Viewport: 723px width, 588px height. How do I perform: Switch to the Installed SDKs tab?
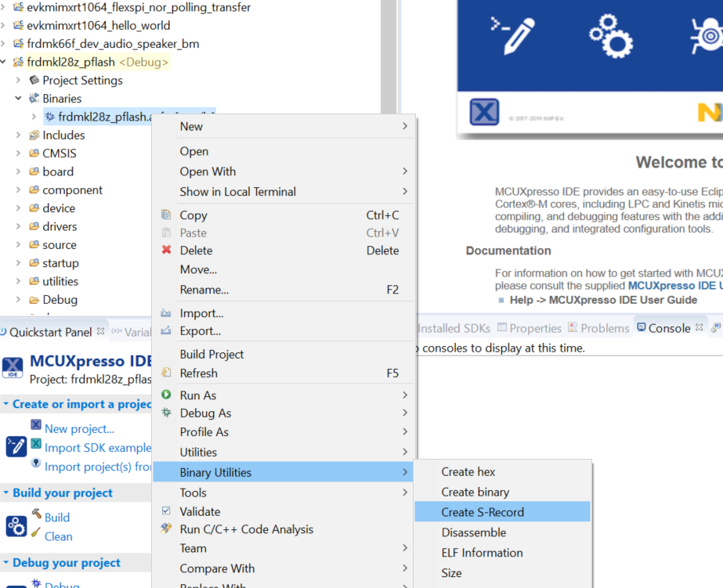(x=454, y=328)
